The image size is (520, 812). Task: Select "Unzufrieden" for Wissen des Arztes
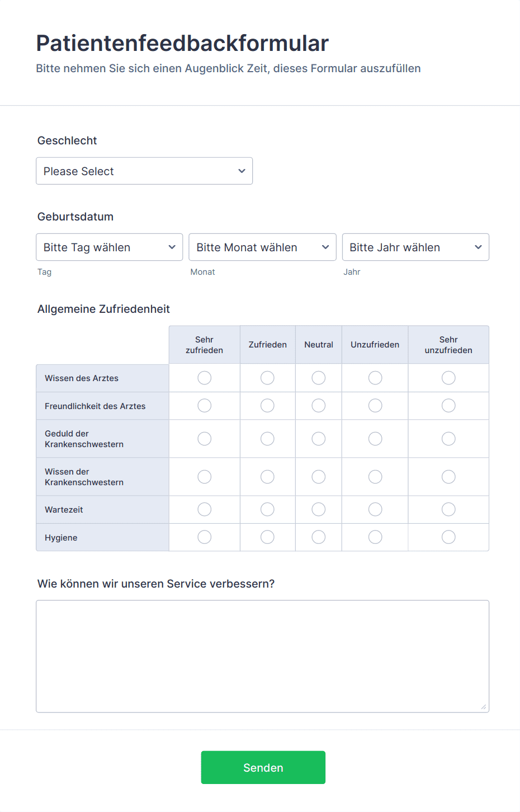click(x=375, y=378)
